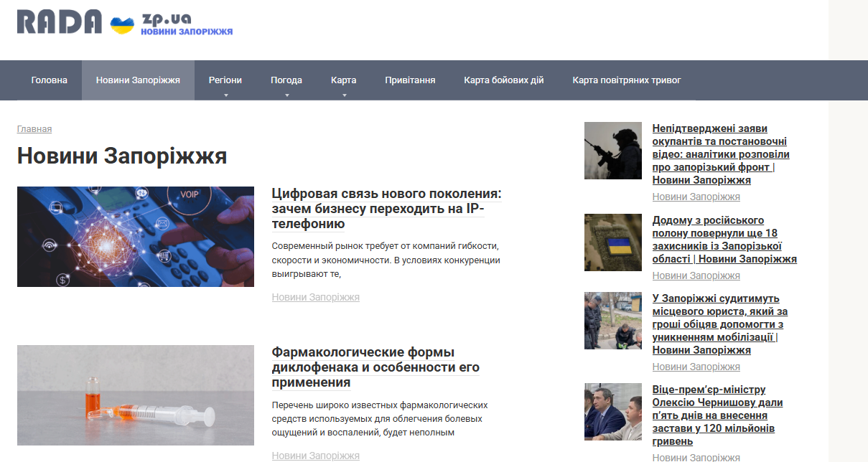Click category link under диклофенака article
Image resolution: width=868 pixels, height=462 pixels.
316,456
